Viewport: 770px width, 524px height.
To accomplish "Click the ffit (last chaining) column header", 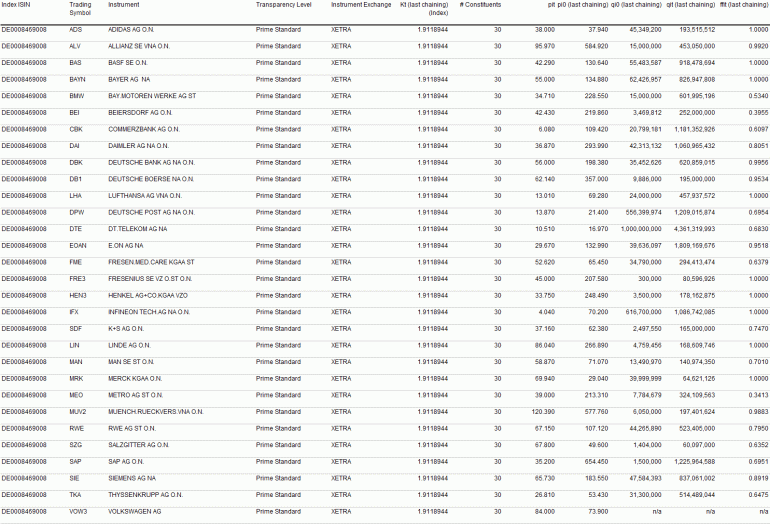I will pos(744,5).
